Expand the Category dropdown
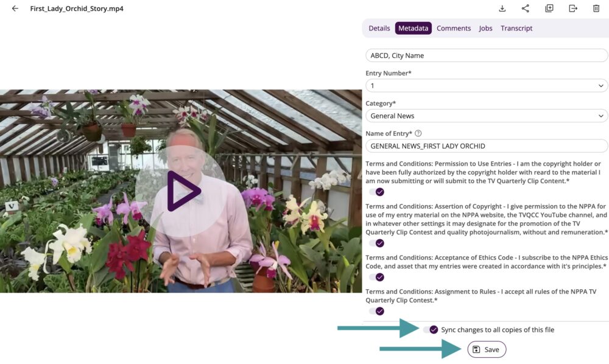The image size is (609, 364). coord(486,116)
